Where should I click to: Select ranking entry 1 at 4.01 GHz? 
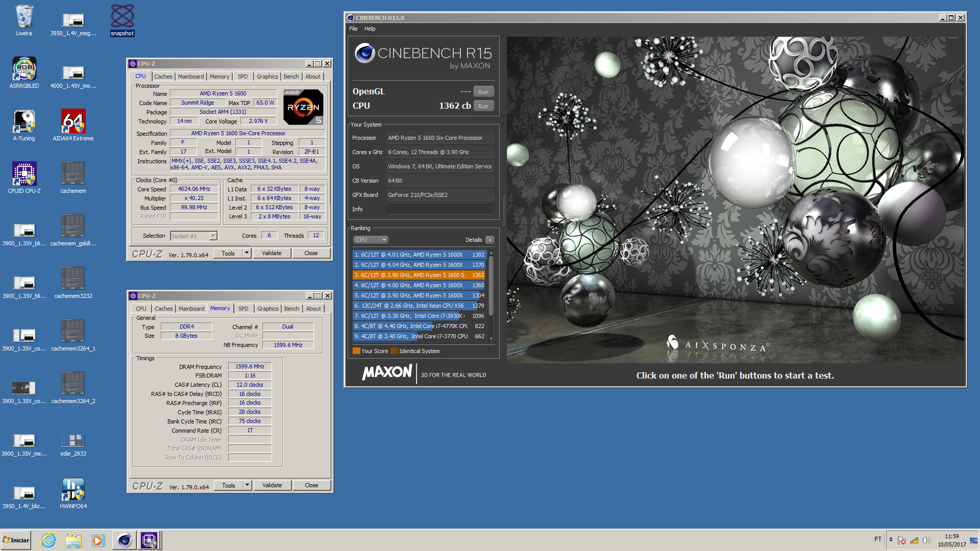pos(419,255)
